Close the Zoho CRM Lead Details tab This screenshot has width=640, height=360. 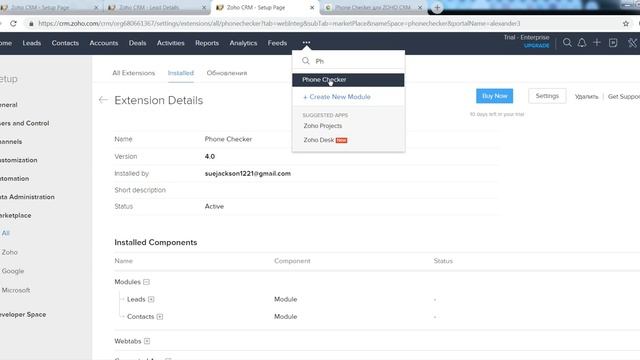tap(204, 7)
